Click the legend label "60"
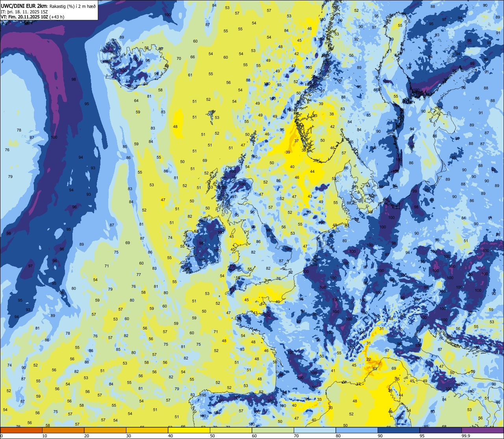 254,436
